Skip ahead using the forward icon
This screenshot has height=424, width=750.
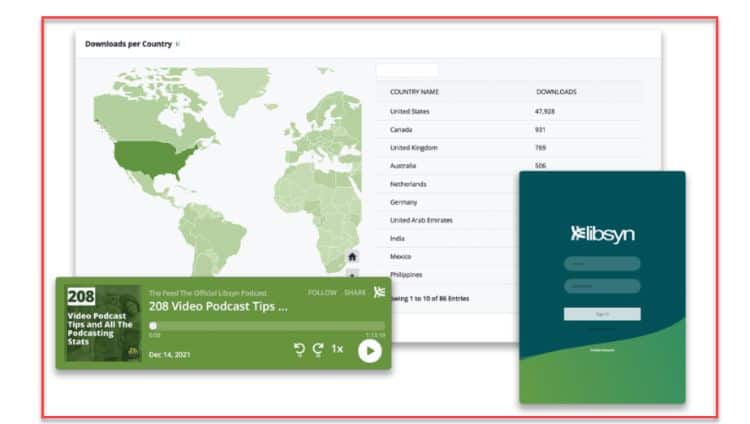pos(318,350)
